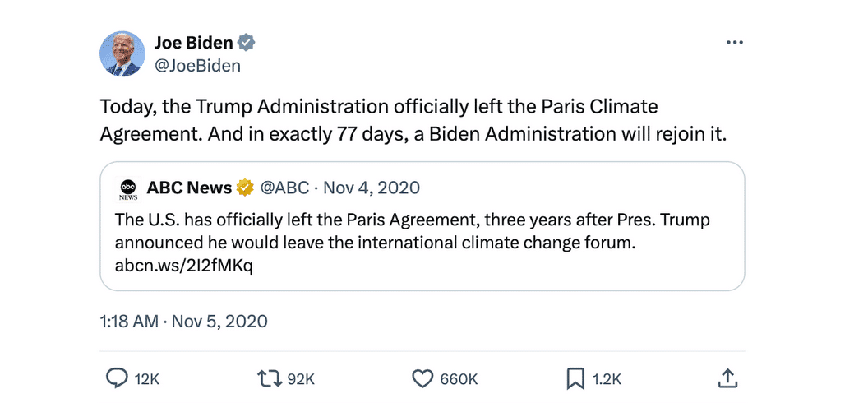Screen dimensions: 868x403
Task: Click the ABC News account name
Action: pyautogui.click(x=189, y=188)
